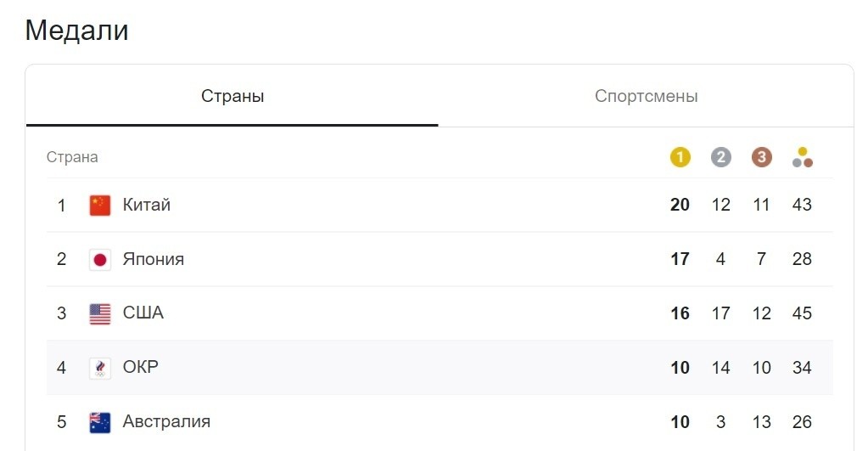Open the Австралия country entry

point(440,422)
